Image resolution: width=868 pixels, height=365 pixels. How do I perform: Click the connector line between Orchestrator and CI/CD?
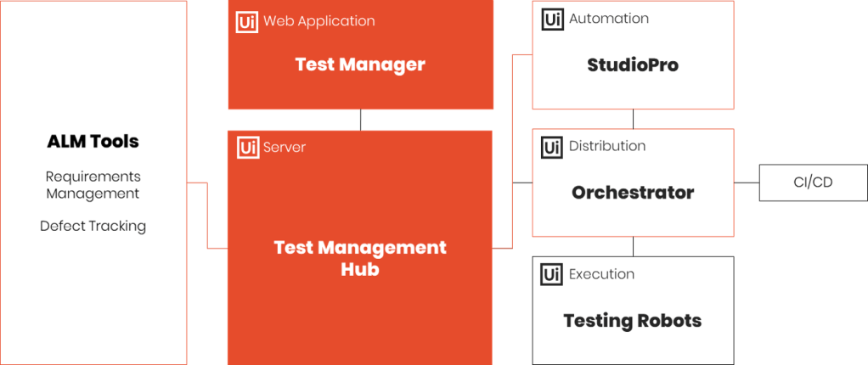[746, 182]
